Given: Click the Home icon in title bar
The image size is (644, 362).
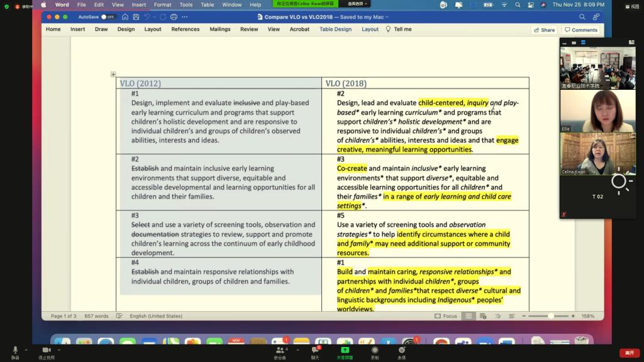Looking at the screenshot, I should click(x=125, y=17).
